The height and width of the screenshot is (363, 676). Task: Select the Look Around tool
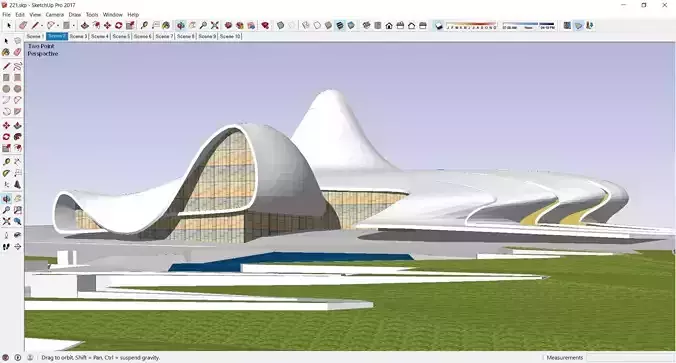coord(17,235)
